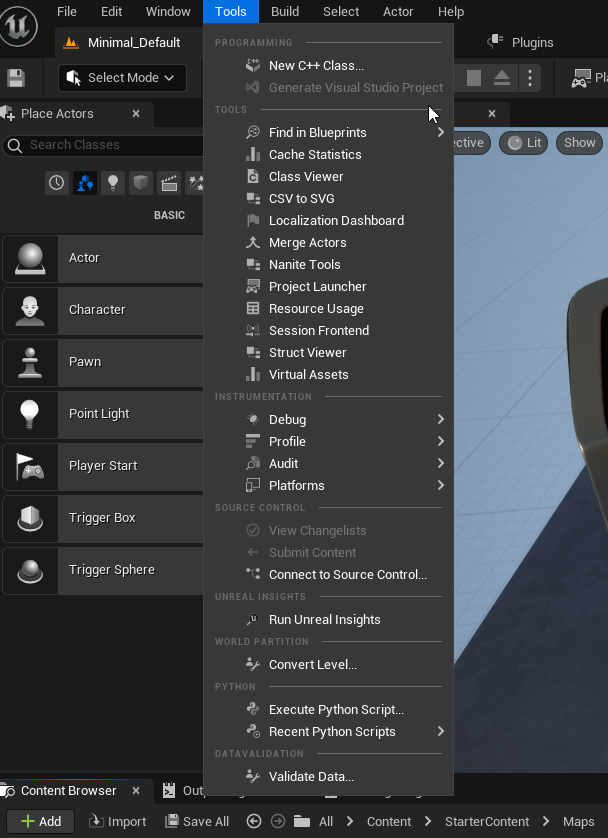608x838 pixels.
Task: Select the Lights bulb filter icon
Action: click(x=113, y=183)
